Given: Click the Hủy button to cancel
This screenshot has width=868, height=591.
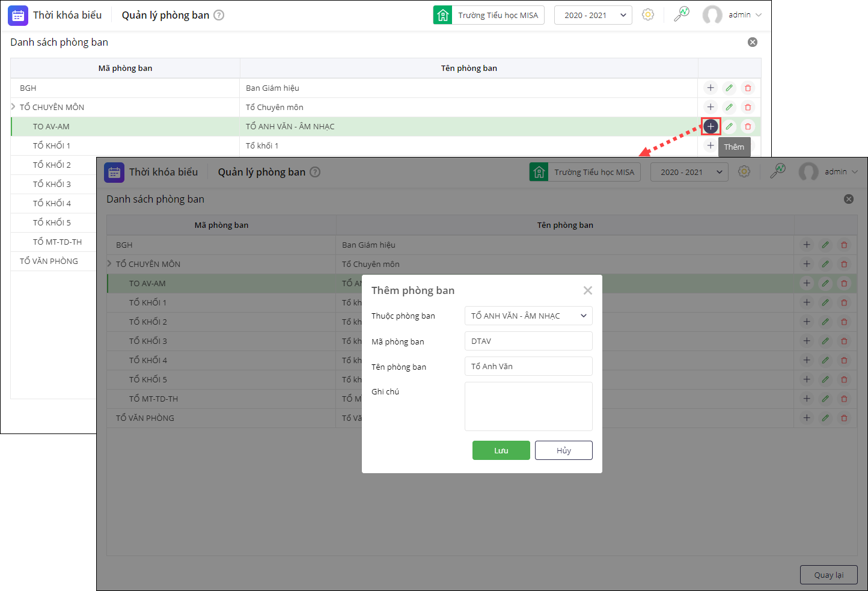Looking at the screenshot, I should [x=564, y=450].
